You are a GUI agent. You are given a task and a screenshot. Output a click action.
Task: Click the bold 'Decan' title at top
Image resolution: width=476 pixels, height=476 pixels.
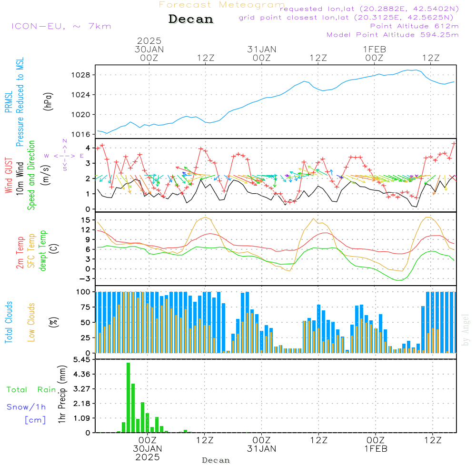(191, 19)
